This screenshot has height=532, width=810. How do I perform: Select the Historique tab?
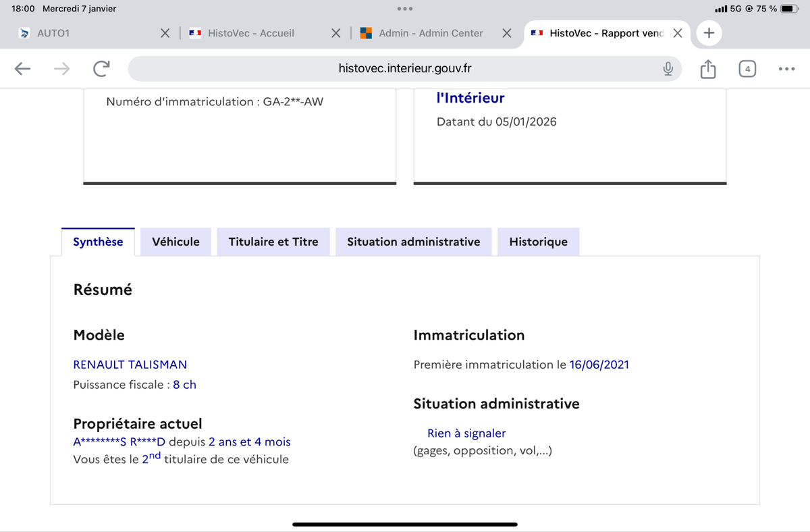pyautogui.click(x=539, y=242)
